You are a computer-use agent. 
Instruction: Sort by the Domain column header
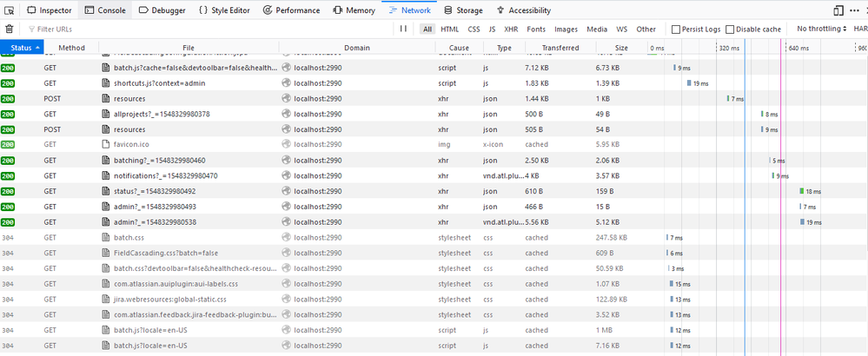point(357,48)
